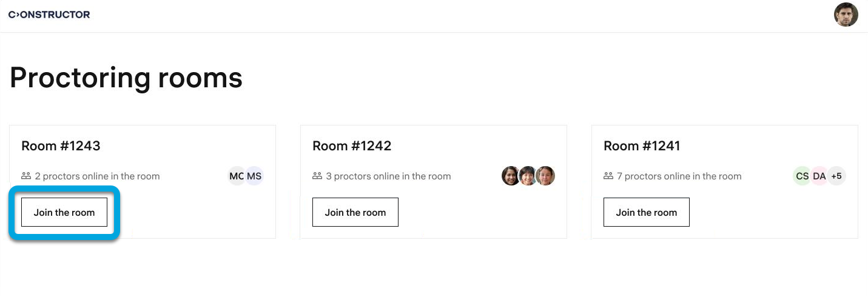Click the last proctor photo in Room #1242
The height and width of the screenshot is (297, 868).
pos(545,176)
